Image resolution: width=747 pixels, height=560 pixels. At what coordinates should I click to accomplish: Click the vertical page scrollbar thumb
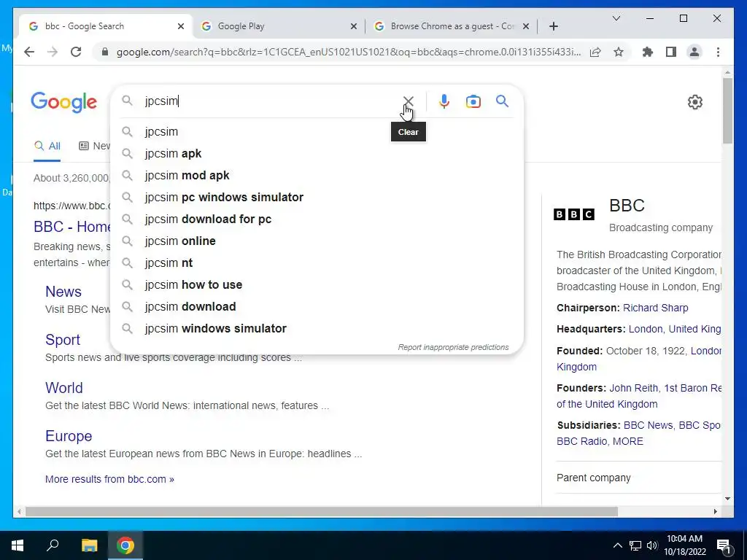pos(727,111)
